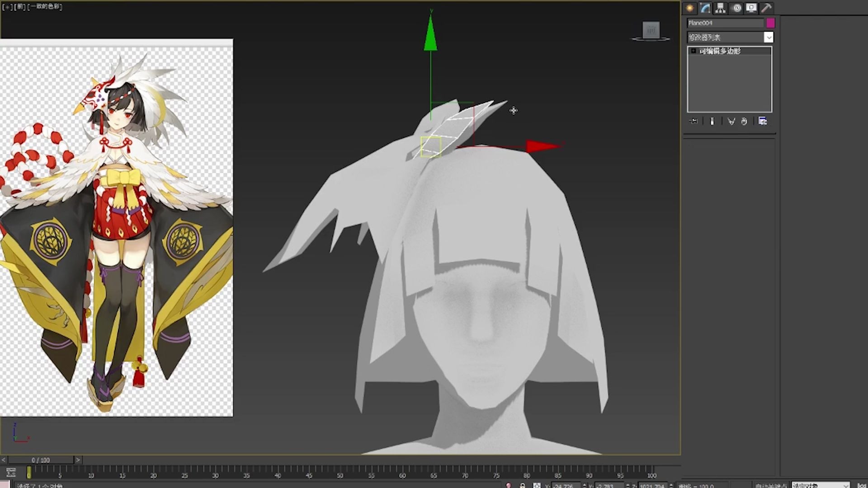868x488 pixels.
Task: Click the pin stack icon
Action: [x=693, y=121]
